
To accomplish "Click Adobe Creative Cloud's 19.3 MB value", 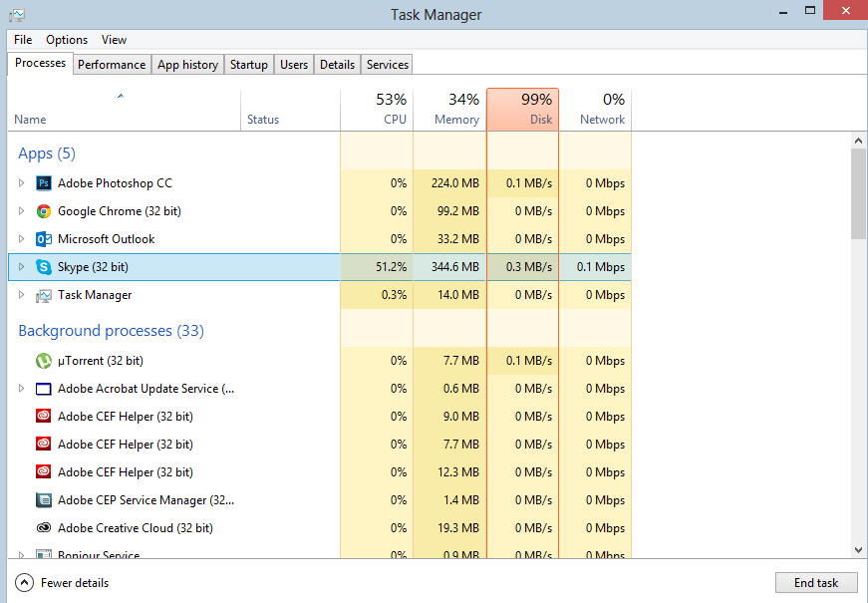I will (458, 528).
